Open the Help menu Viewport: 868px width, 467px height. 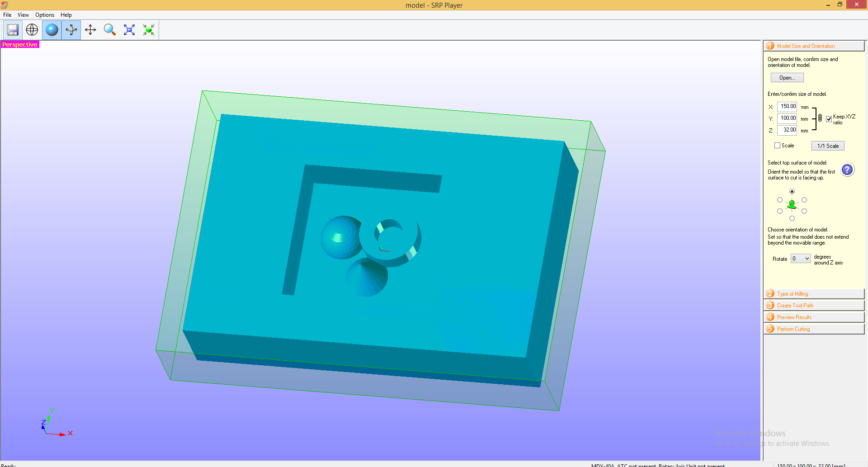[66, 15]
